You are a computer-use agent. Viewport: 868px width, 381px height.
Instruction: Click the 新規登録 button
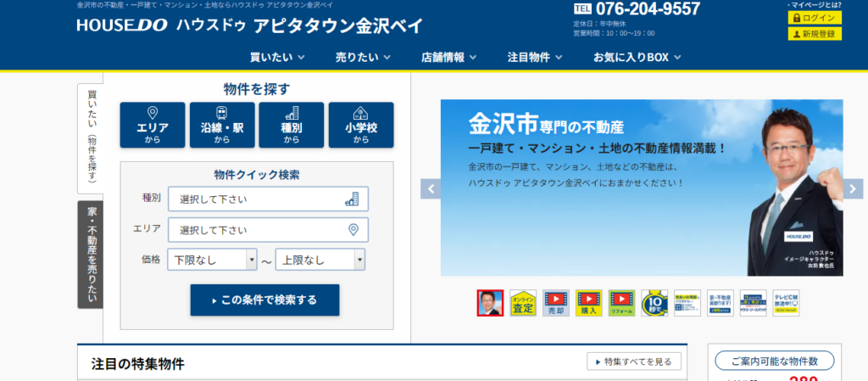pos(815,34)
